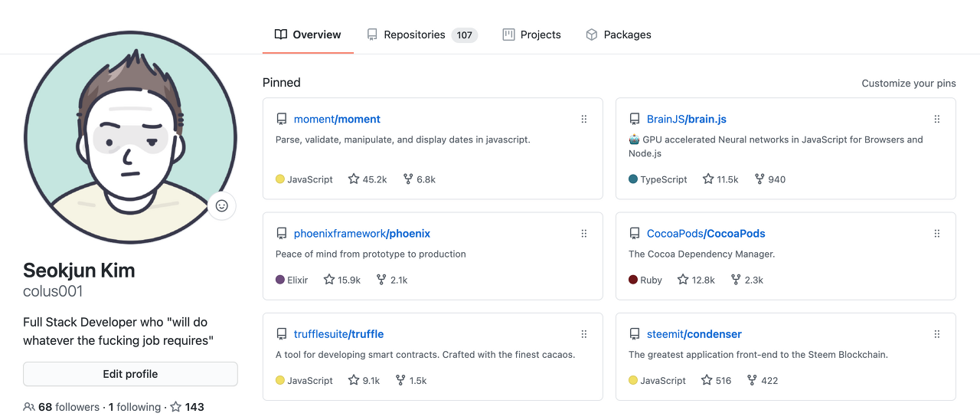Click "The Cocoa Dependency Manager." description
Viewport: 980px width, 420px height.
[702, 254]
